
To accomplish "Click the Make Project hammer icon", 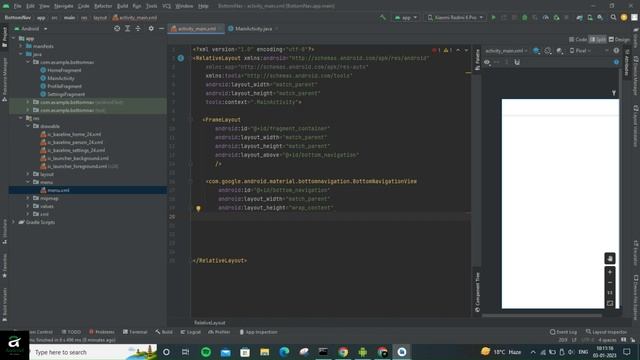I will tap(382, 18).
